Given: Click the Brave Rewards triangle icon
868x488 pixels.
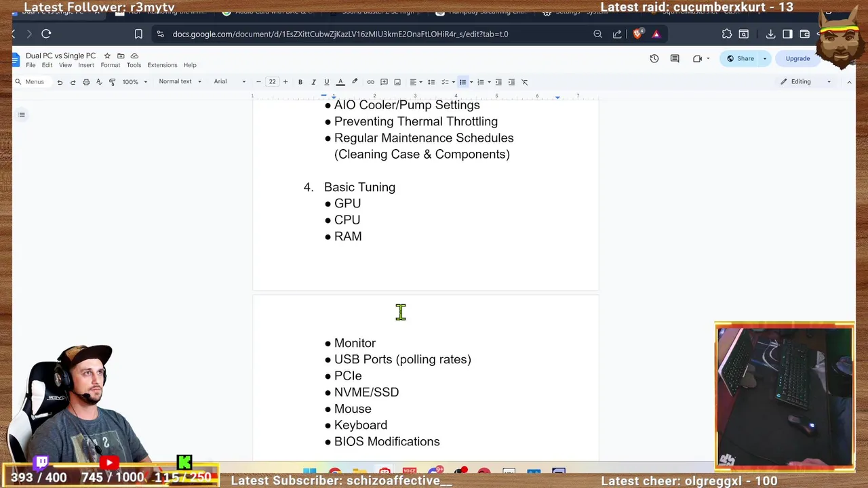Looking at the screenshot, I should [656, 34].
